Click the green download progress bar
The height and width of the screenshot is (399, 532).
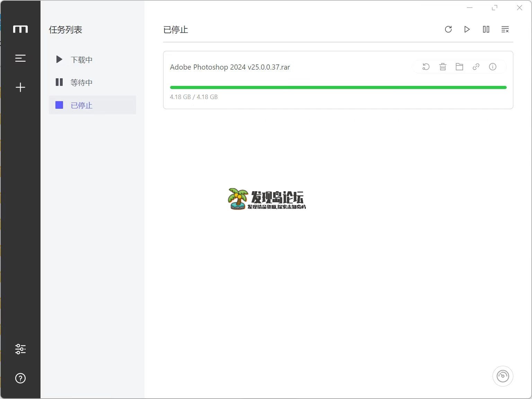[338, 88]
